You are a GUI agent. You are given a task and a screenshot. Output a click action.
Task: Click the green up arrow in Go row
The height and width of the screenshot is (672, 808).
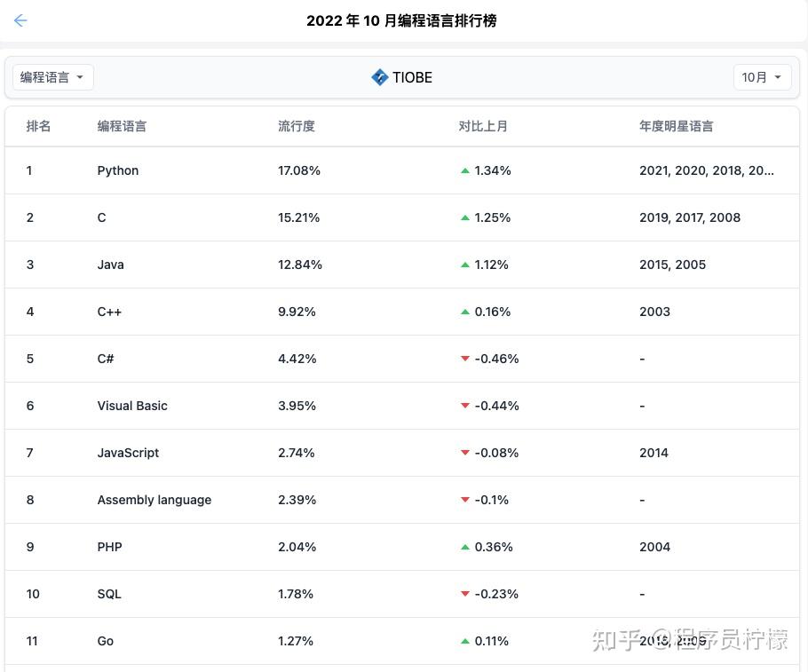pyautogui.click(x=465, y=641)
